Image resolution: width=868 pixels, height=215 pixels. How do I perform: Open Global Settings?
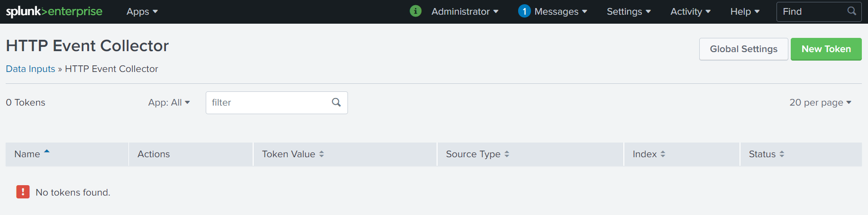[x=743, y=49]
